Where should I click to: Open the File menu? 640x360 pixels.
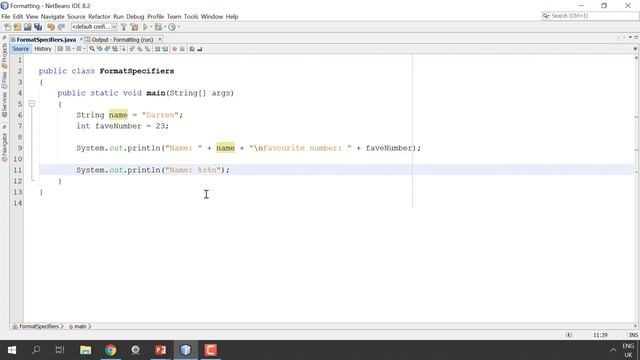coord(6,17)
